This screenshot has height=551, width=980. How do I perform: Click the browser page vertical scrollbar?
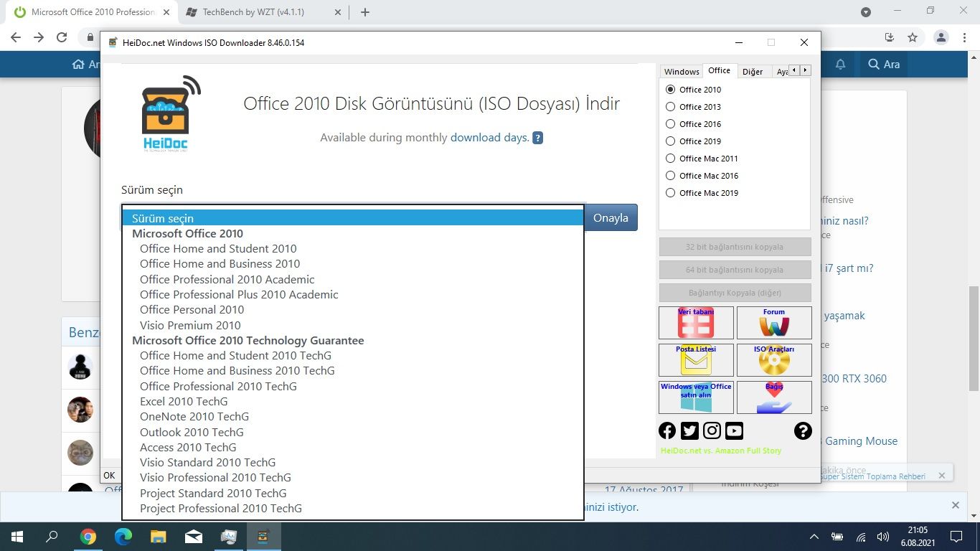click(974, 338)
